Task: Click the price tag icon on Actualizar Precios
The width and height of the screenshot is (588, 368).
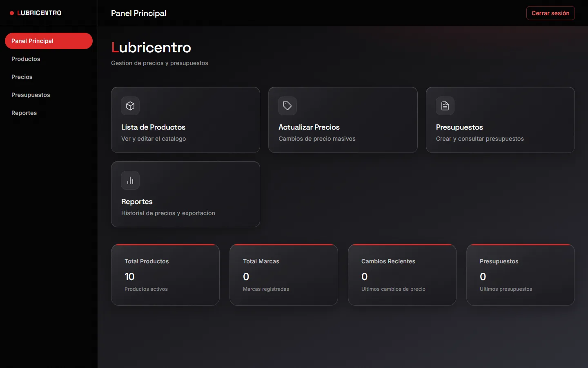Action: click(x=287, y=106)
